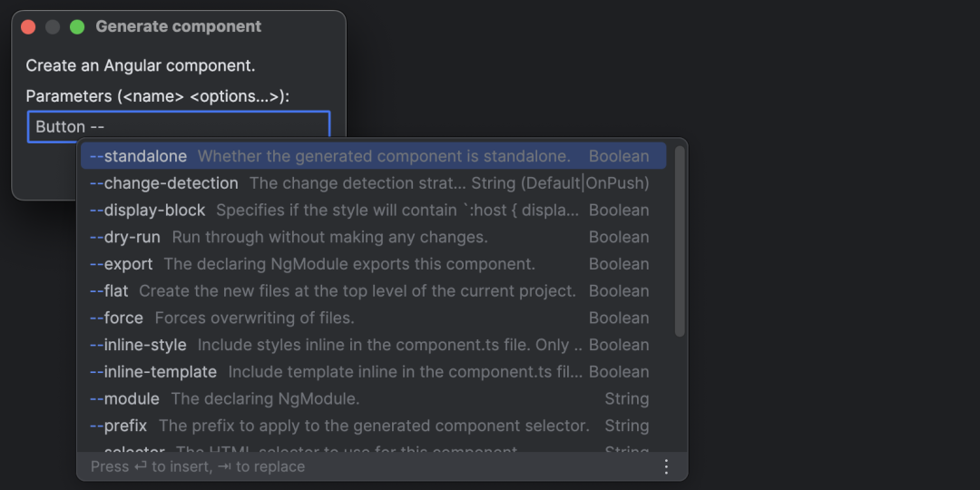Pick the --force suggestion
The image size is (980, 490).
[x=117, y=318]
